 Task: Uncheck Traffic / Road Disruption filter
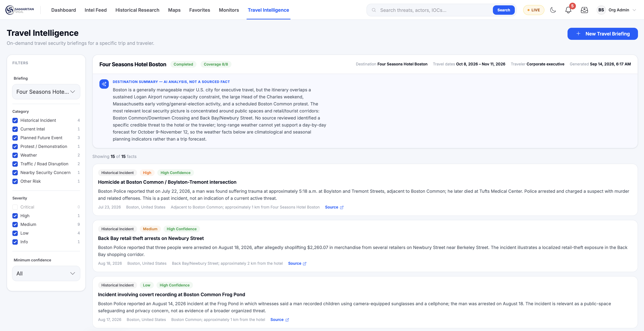pyautogui.click(x=15, y=164)
